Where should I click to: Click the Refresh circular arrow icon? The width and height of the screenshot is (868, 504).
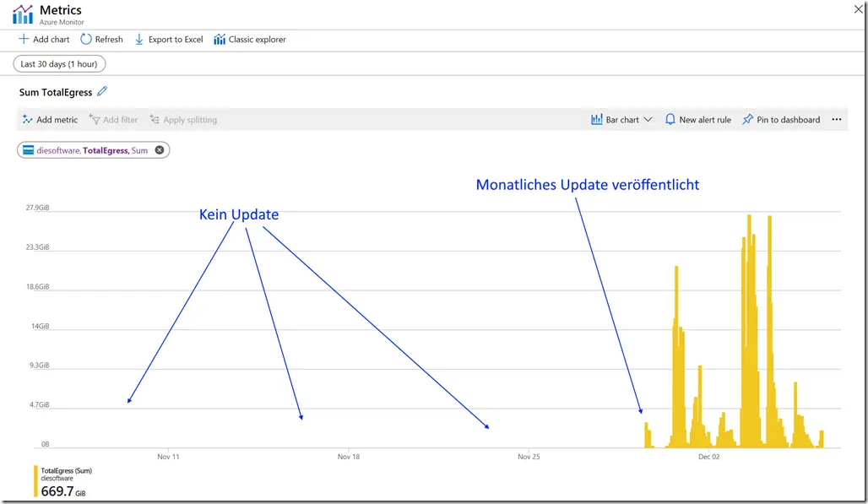tap(86, 40)
